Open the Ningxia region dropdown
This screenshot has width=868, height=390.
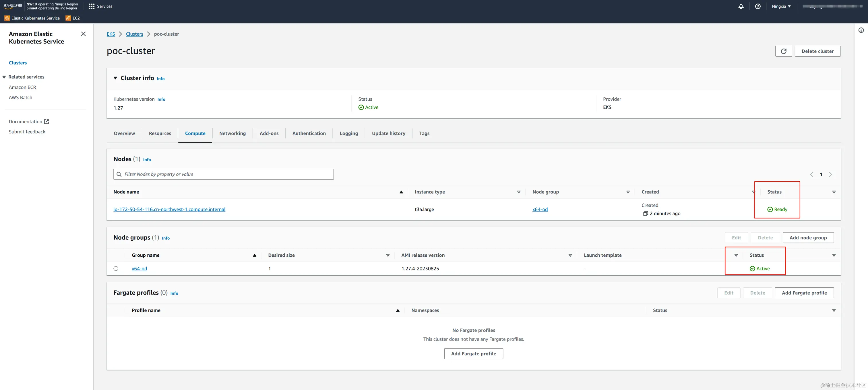click(x=781, y=6)
